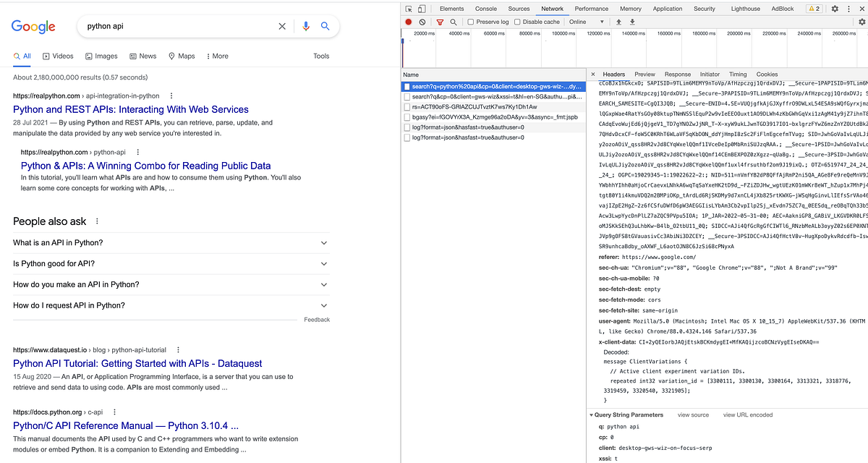Select the 'bgasy?ei=fGOVYrX3A' request row
868x463 pixels.
click(x=493, y=116)
